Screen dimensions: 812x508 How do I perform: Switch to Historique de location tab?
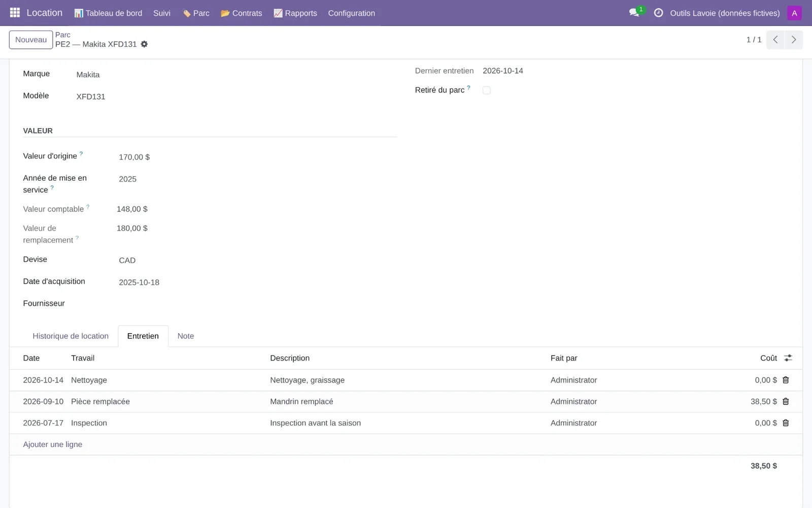[x=71, y=336]
